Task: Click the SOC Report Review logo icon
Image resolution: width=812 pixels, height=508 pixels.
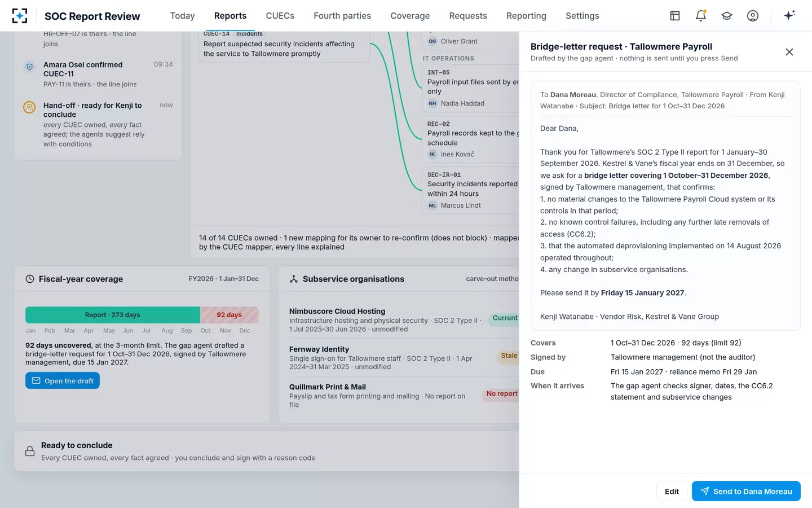Action: point(20,16)
